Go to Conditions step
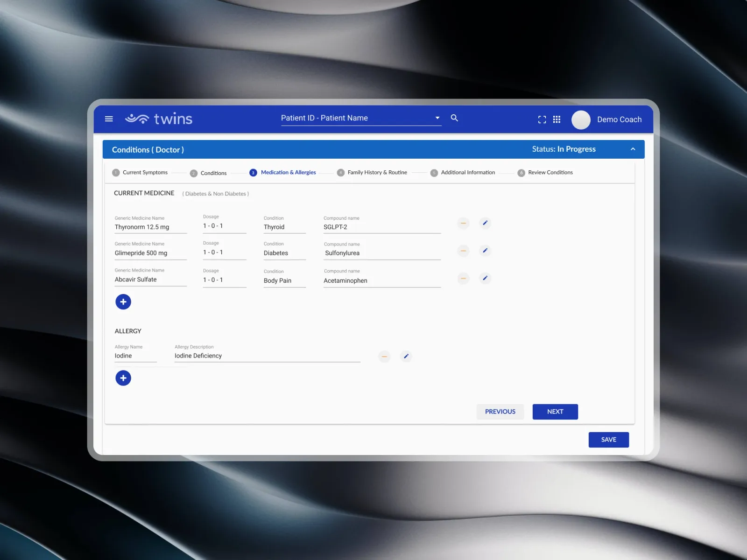This screenshot has width=747, height=560. (x=208, y=173)
